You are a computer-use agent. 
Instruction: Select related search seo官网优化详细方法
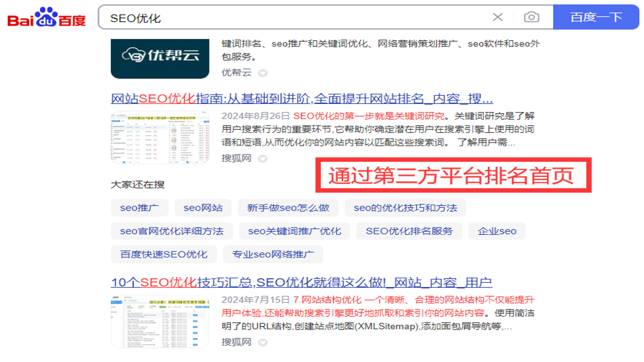point(172,231)
